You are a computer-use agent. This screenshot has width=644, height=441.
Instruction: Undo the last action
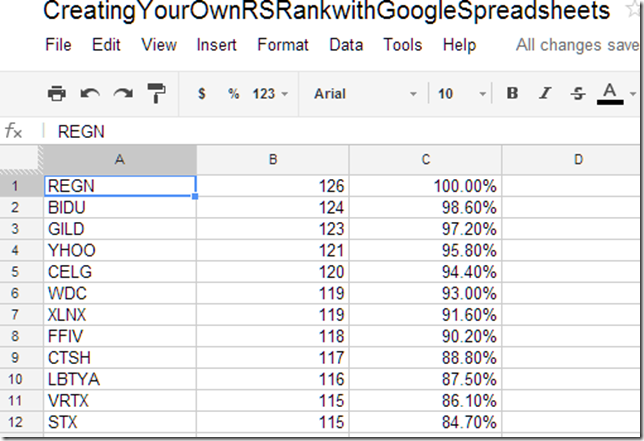pyautogui.click(x=90, y=94)
